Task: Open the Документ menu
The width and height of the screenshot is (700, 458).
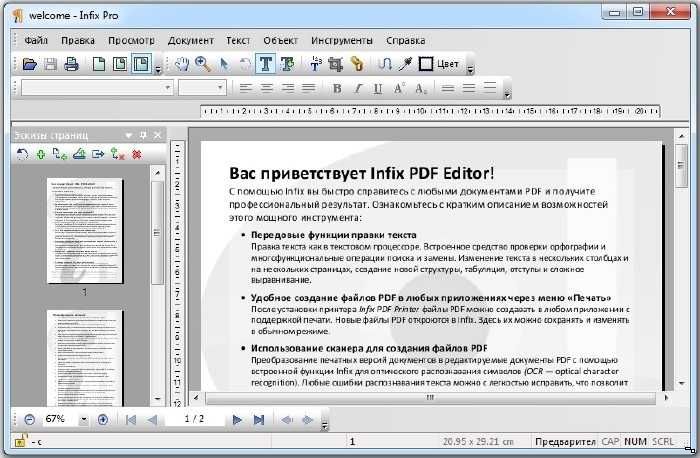Action: (x=190, y=41)
